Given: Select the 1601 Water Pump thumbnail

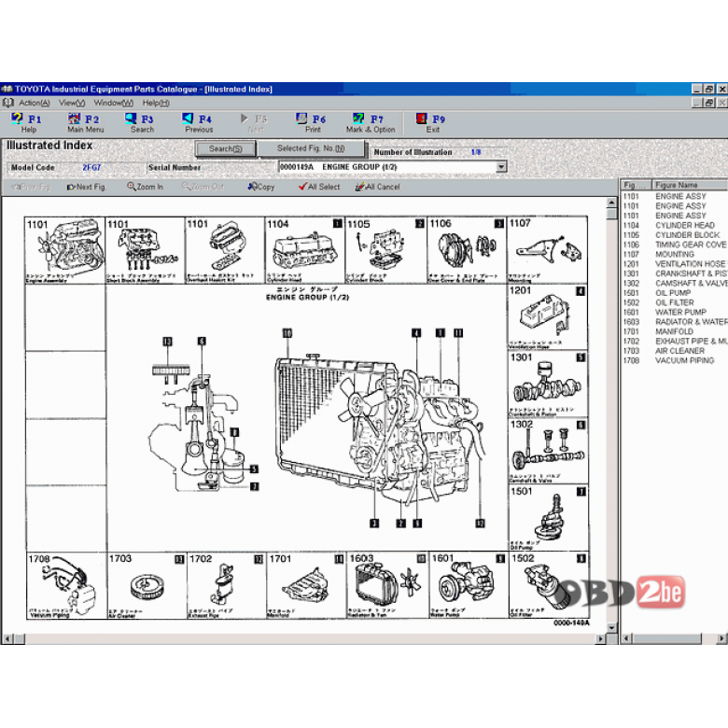Looking at the screenshot, I should [x=469, y=585].
